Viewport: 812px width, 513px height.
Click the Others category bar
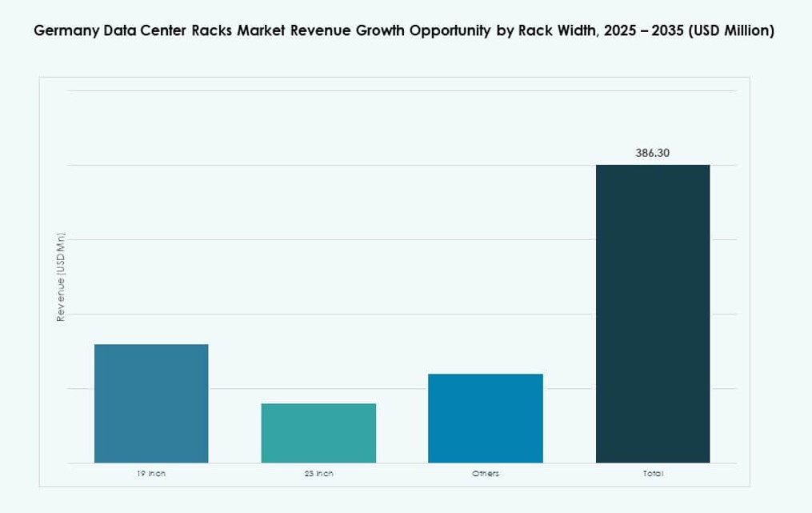485,418
